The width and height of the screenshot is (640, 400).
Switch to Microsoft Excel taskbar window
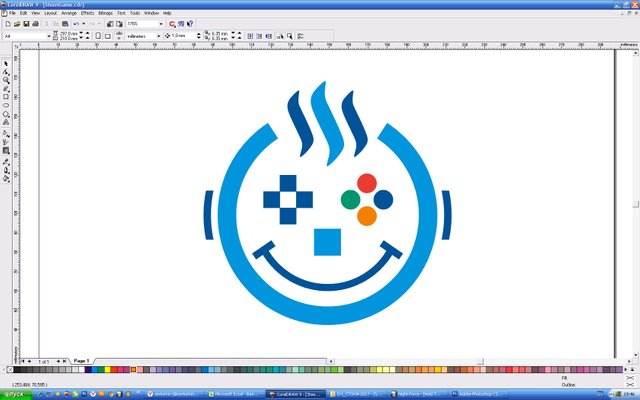[235, 394]
